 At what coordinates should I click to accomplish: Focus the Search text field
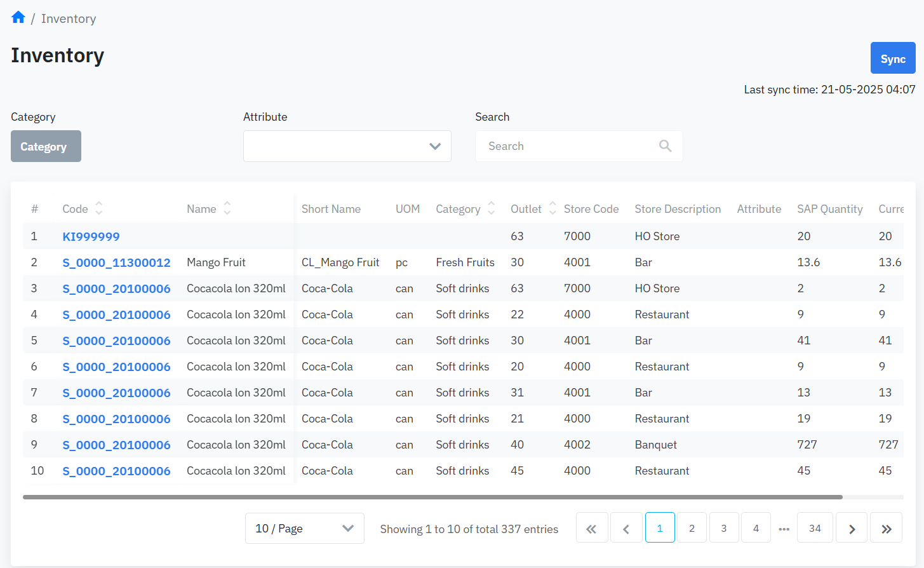[x=568, y=146]
